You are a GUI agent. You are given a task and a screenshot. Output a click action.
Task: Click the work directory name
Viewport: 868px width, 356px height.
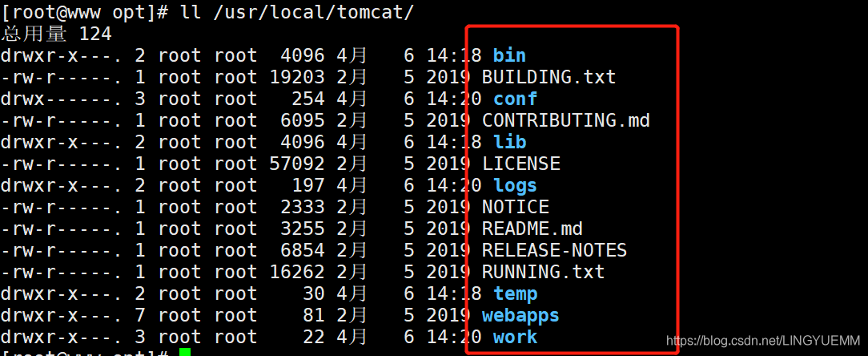(515, 337)
